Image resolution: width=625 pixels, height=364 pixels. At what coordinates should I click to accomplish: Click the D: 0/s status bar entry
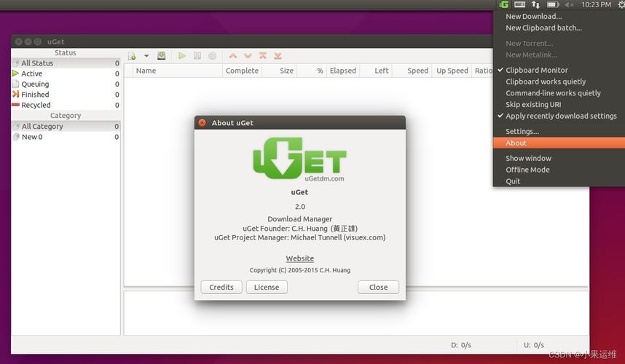coord(461,345)
